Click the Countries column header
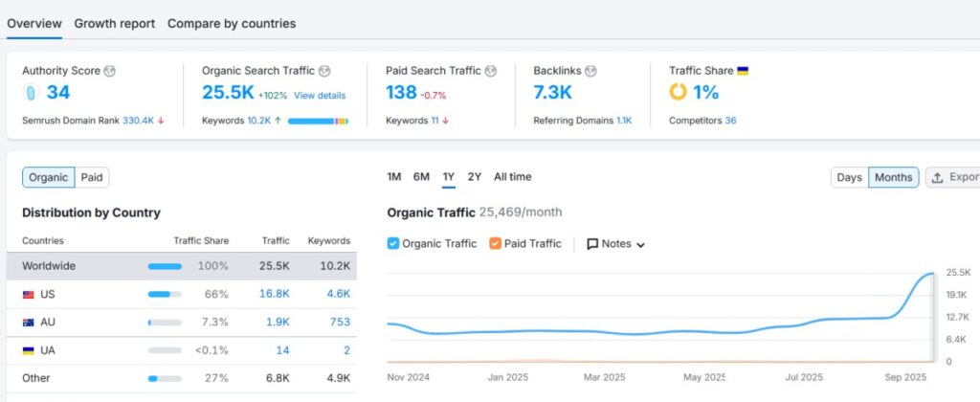Image resolution: width=980 pixels, height=402 pixels. point(43,240)
